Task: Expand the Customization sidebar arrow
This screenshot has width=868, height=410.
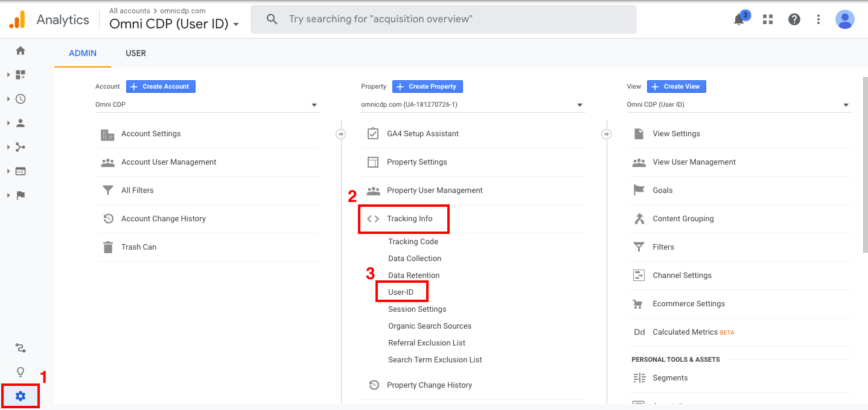Action: (x=8, y=75)
